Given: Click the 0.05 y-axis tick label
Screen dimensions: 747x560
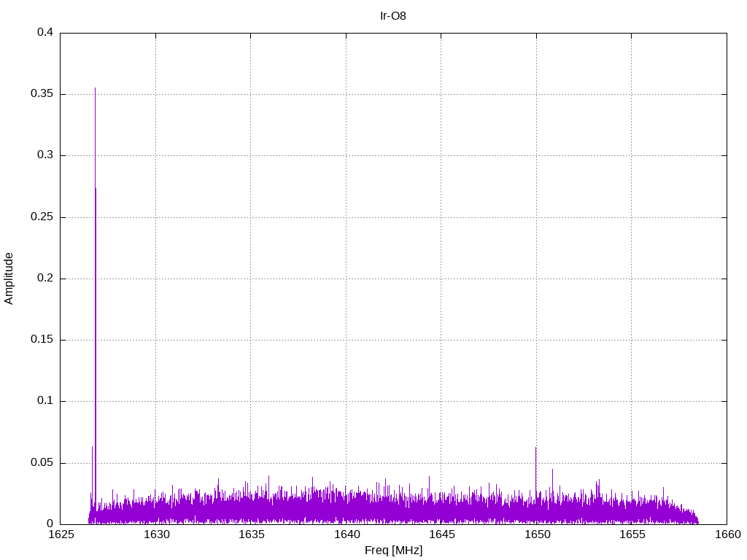Looking at the screenshot, I should [x=42, y=463].
